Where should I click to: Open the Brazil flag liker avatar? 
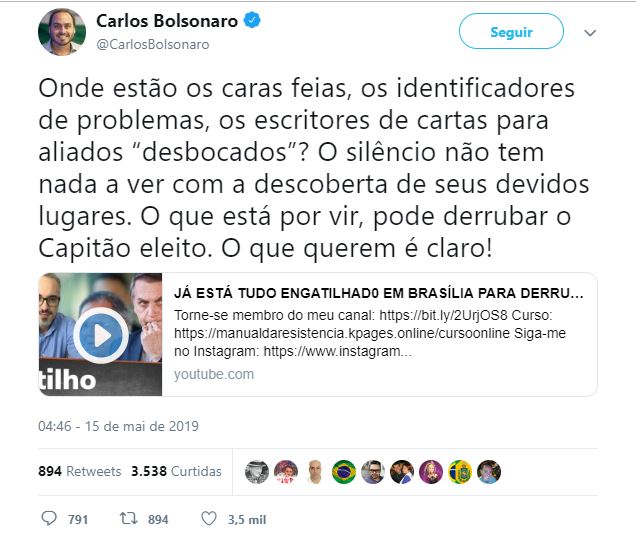tap(344, 472)
